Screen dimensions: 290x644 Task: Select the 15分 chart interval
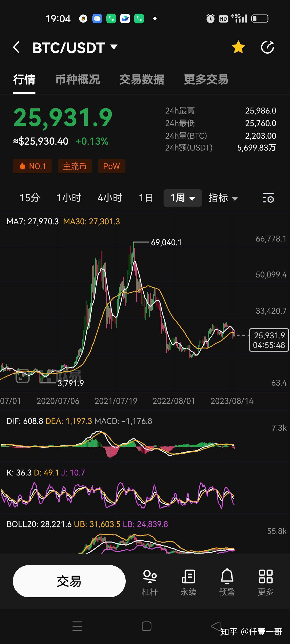pyautogui.click(x=30, y=198)
